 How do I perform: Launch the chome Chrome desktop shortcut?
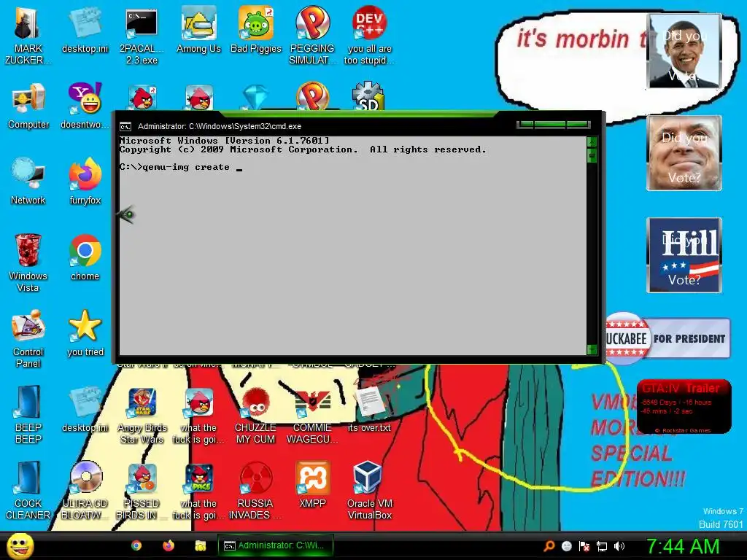85,257
